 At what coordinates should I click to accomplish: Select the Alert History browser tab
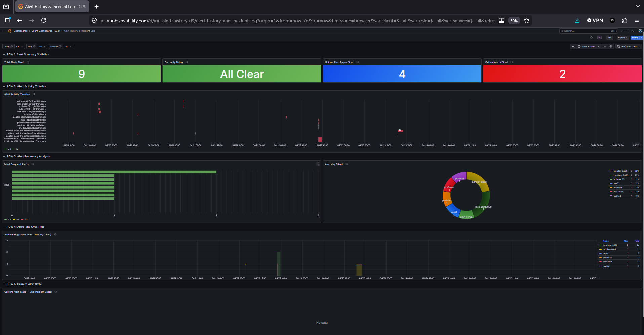click(52, 6)
